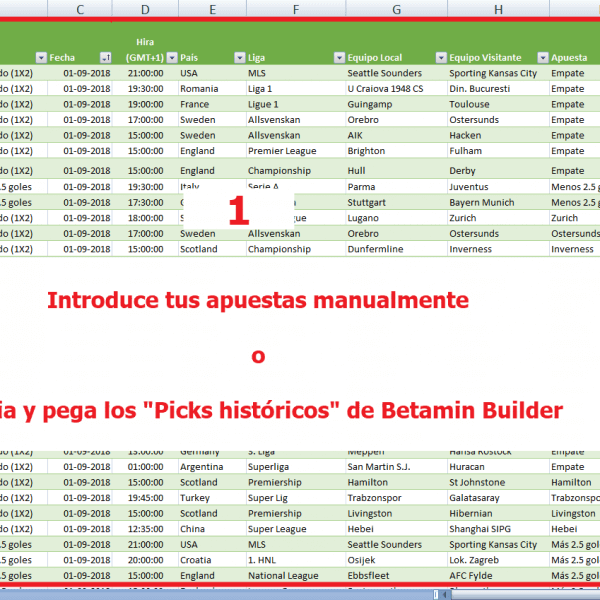Select the 19:45:00 time cell
Screen dimensions: 600x600
145,498
